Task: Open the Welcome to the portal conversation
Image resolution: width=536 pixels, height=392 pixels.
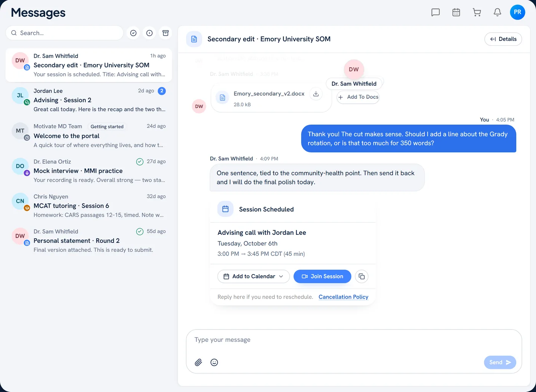Action: (89, 135)
